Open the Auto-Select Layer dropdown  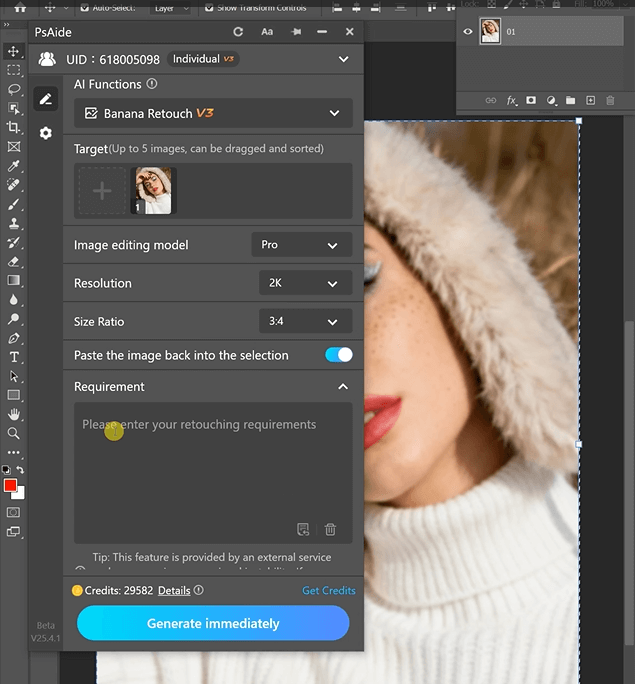[171, 8]
